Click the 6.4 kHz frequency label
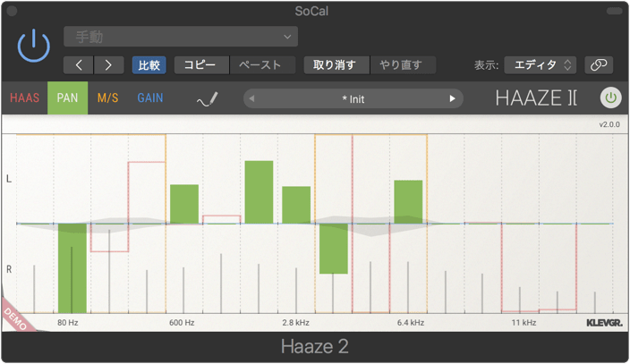The height and width of the screenshot is (364, 630). [411, 323]
